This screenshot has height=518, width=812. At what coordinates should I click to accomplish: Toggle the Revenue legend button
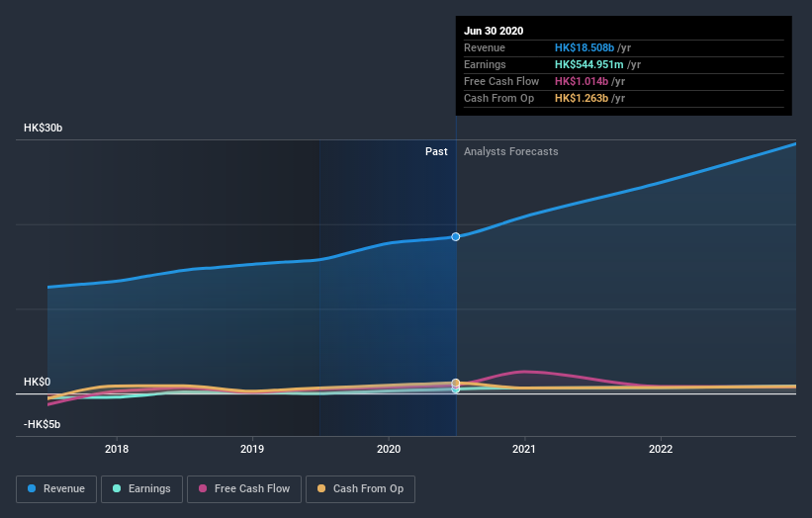point(56,489)
